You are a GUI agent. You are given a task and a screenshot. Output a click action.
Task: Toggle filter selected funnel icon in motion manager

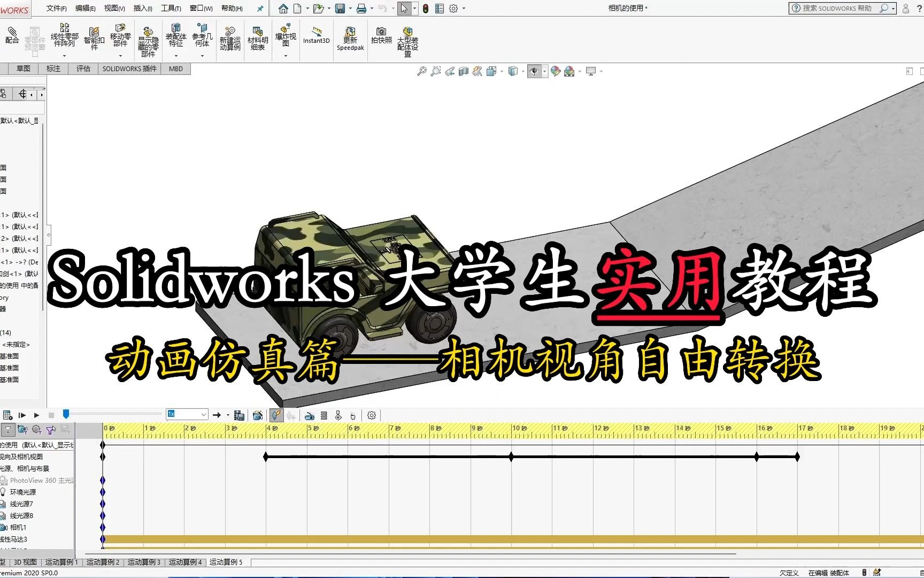51,430
